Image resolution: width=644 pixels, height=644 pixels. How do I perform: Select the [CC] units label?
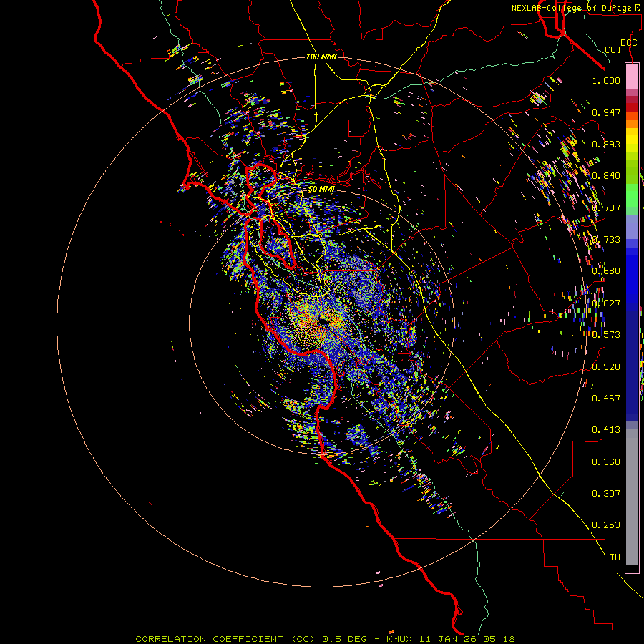(610, 49)
